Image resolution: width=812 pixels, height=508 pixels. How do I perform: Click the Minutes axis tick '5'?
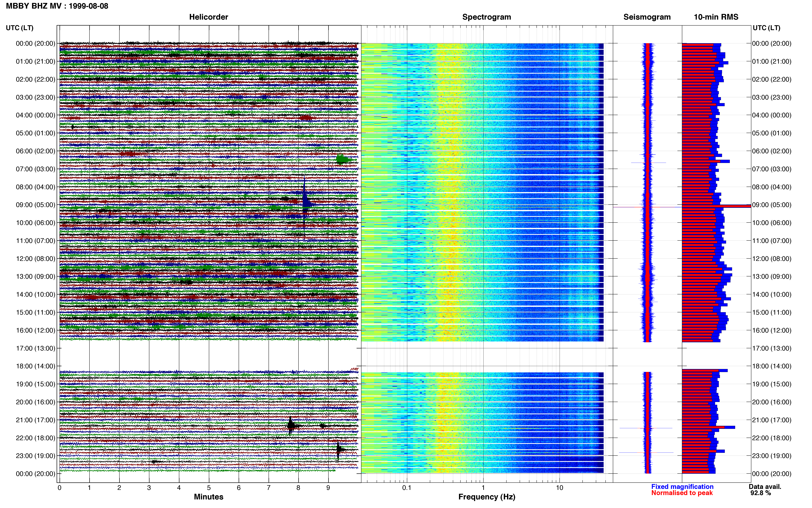(209, 488)
